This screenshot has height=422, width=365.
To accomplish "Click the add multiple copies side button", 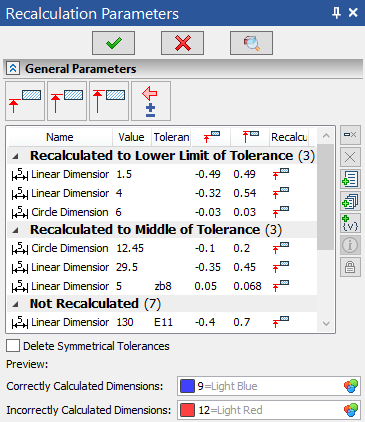I will [350, 201].
